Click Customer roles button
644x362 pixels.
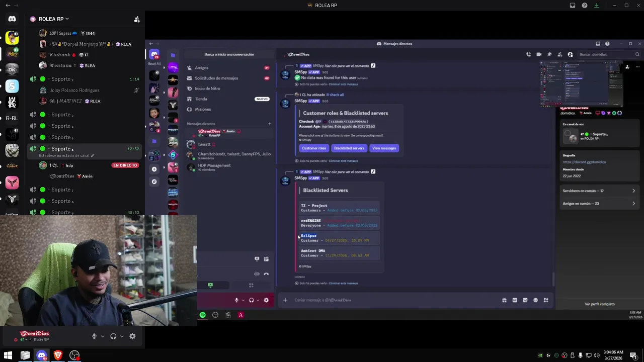tap(314, 148)
